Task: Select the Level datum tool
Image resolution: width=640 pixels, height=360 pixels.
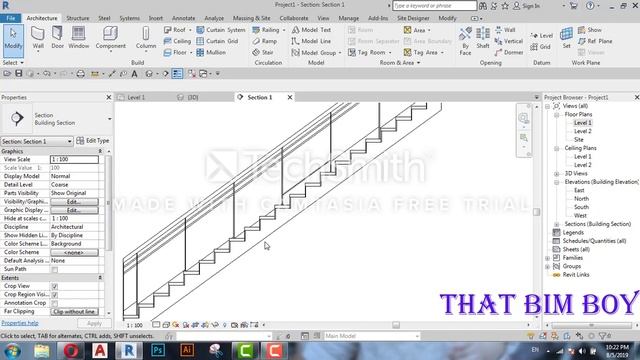Action: (542, 36)
